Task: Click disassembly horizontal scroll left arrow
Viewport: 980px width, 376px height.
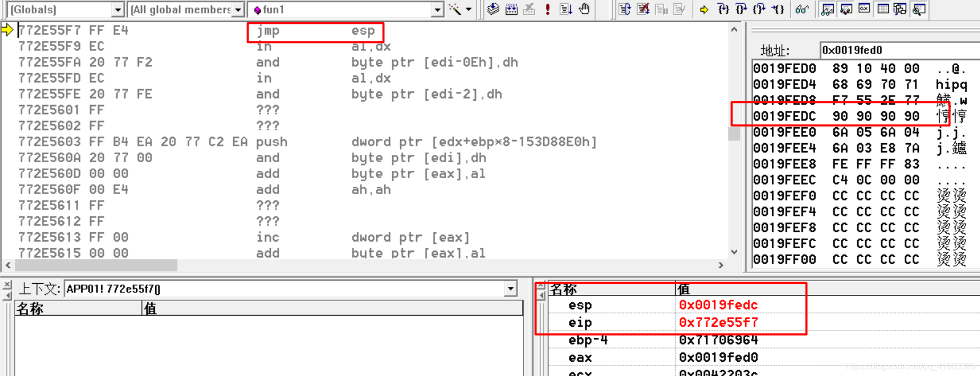Action: 8,265
